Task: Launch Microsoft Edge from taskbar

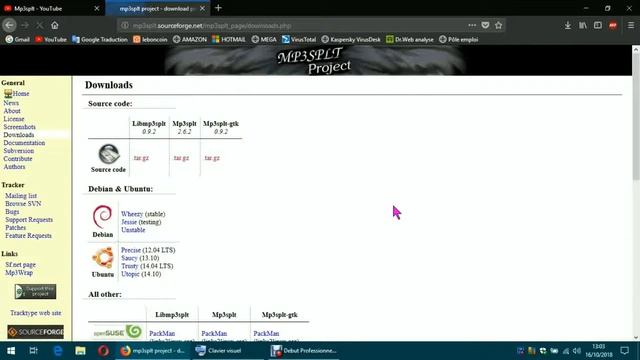Action: coord(58,351)
